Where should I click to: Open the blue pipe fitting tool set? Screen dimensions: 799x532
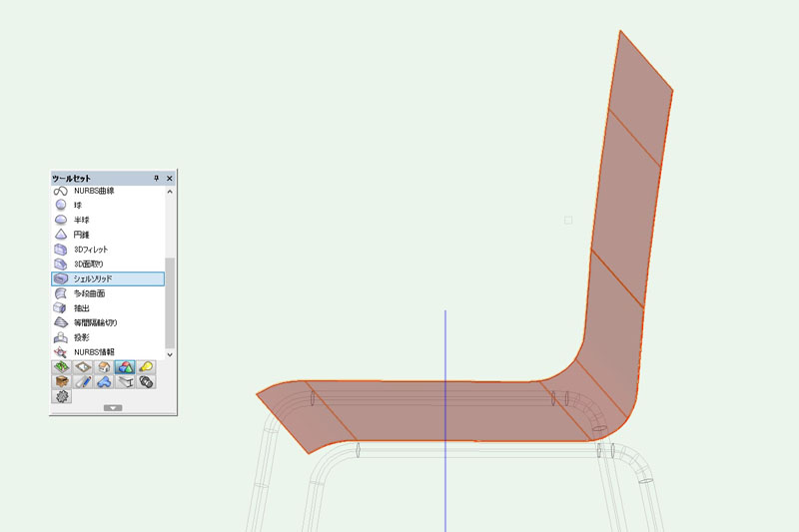[x=104, y=382]
